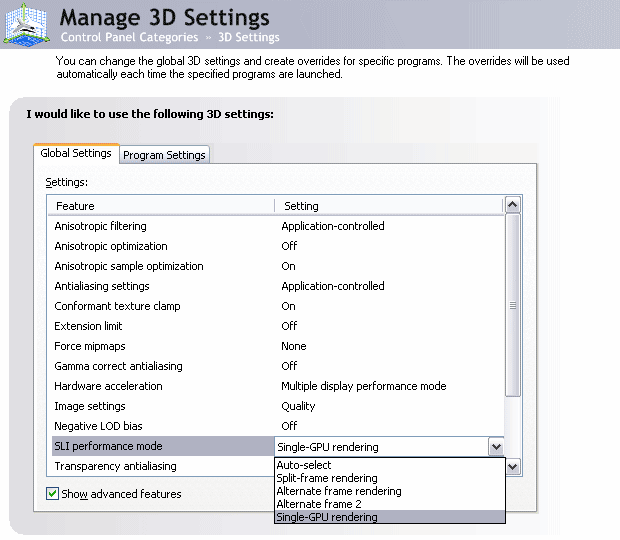Select the Hardware acceleration row
The image size is (620, 540).
pyautogui.click(x=108, y=386)
